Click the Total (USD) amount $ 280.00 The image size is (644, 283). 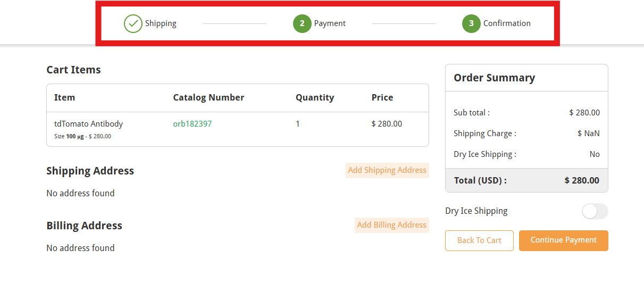[582, 180]
